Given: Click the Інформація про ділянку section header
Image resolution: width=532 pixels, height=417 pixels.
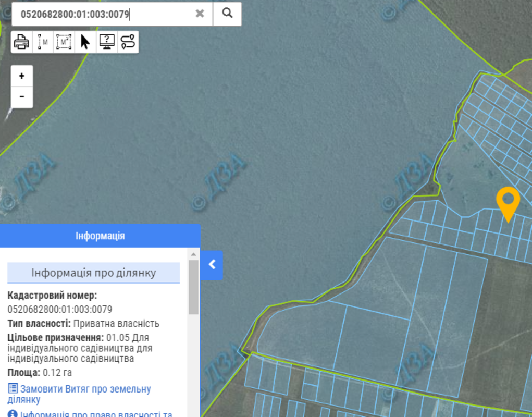Looking at the screenshot, I should (93, 273).
